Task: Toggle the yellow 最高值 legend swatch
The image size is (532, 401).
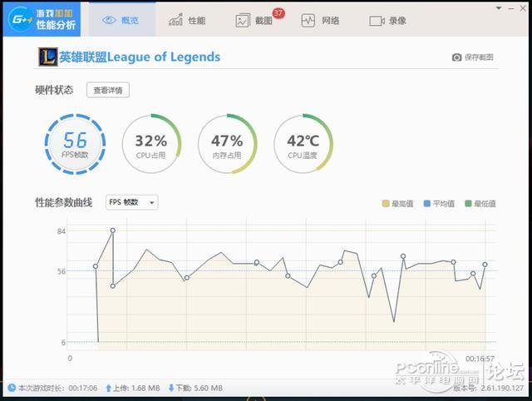Action: pos(386,203)
